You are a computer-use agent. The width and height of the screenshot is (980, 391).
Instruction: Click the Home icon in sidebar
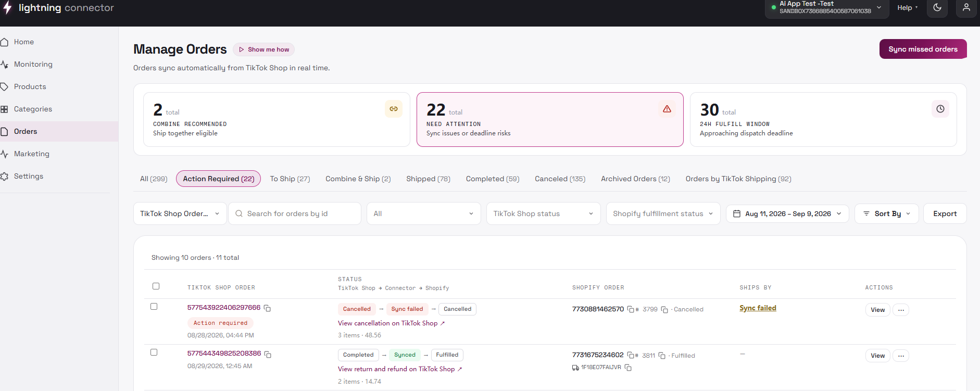[5, 42]
